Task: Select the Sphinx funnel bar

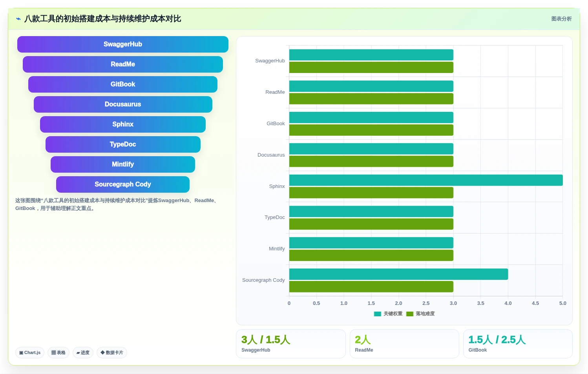Action: point(123,124)
